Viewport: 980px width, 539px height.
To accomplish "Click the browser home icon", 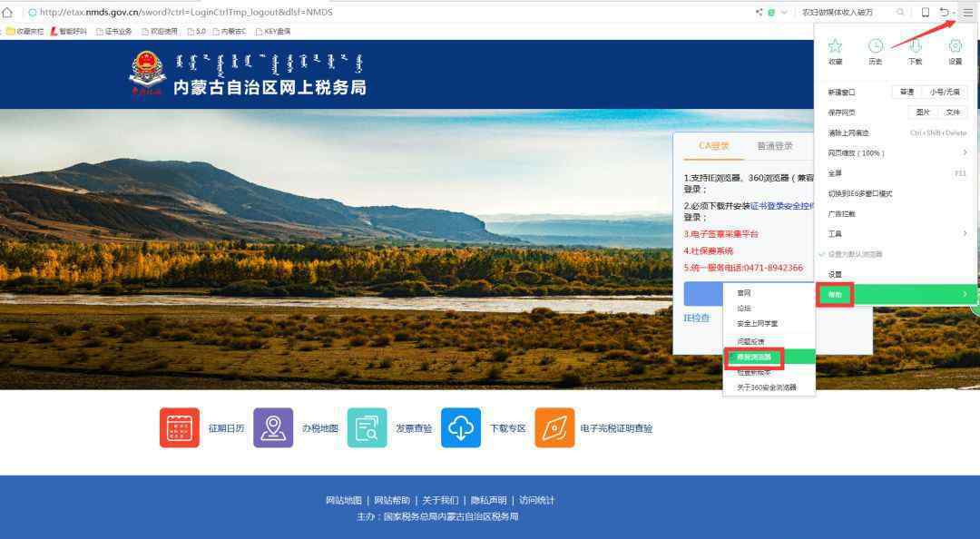I will [x=8, y=12].
